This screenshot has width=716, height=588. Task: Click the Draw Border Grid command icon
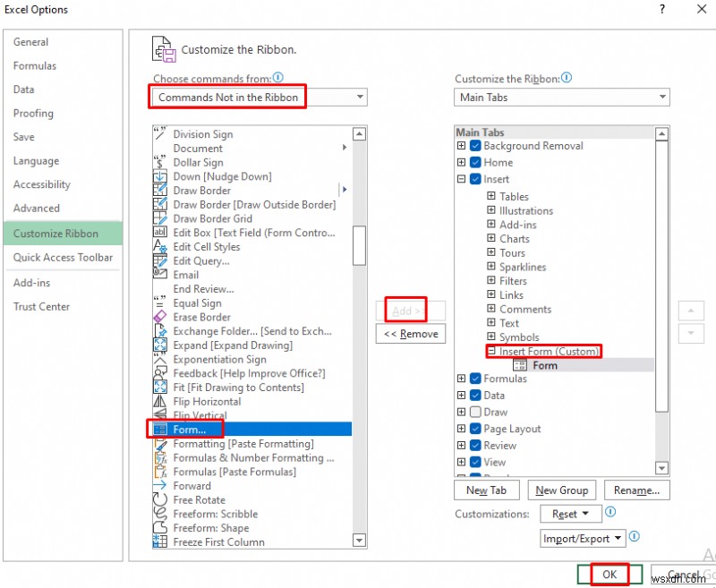(162, 218)
